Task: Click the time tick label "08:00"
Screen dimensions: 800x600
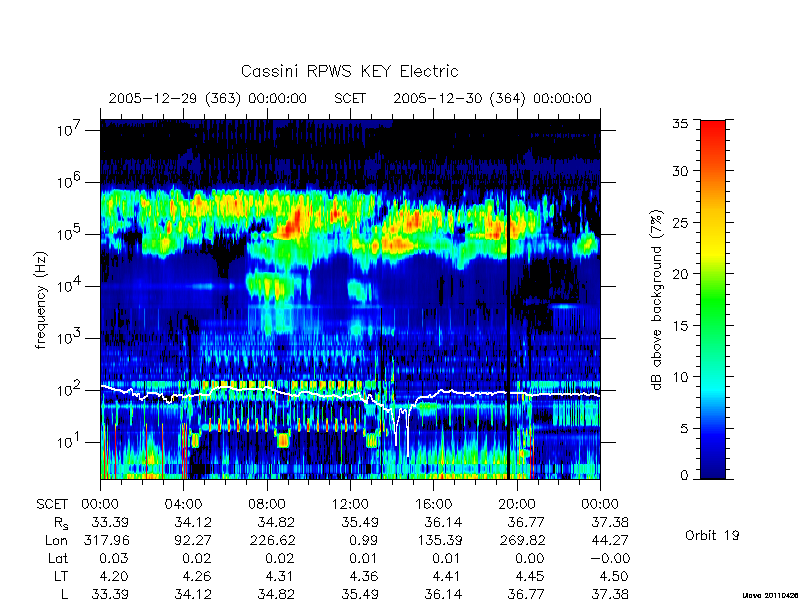Action: [266, 505]
